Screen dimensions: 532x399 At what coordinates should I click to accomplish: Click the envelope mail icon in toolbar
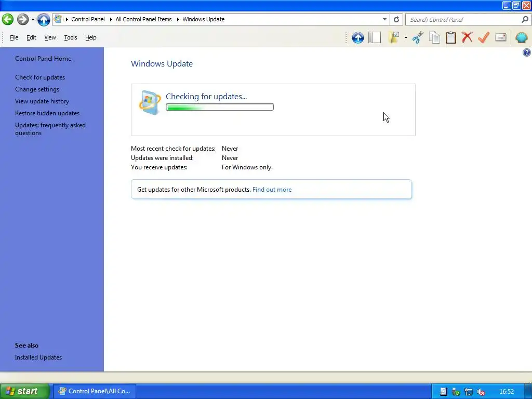point(500,37)
